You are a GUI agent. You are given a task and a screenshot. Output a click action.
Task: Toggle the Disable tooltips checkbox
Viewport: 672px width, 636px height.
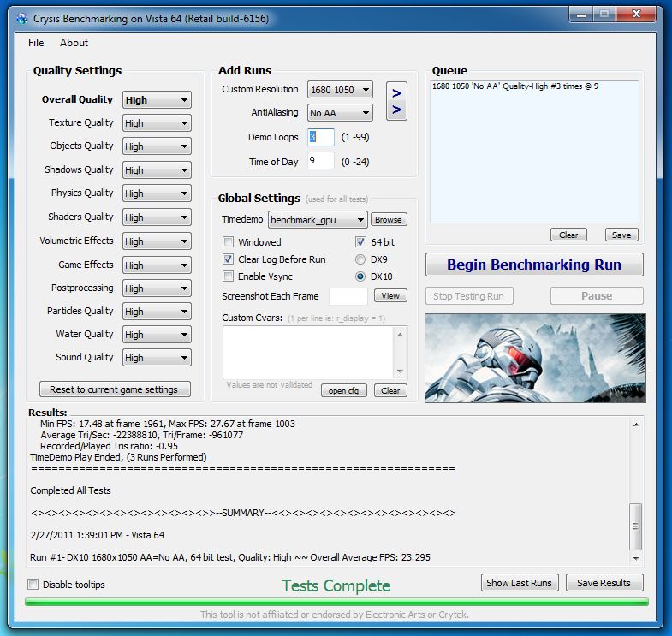pyautogui.click(x=33, y=585)
